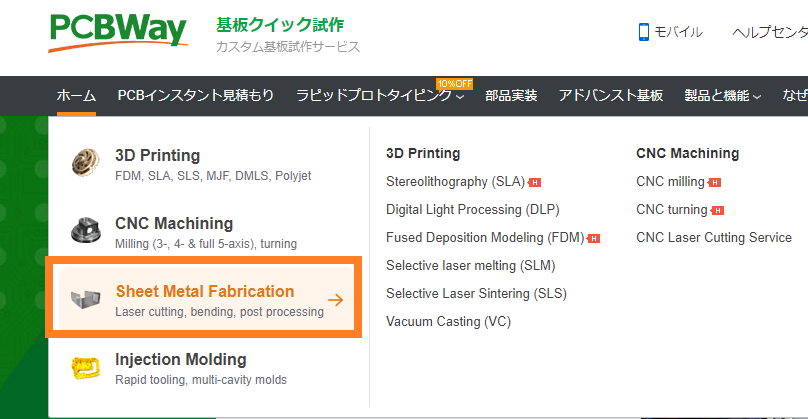
Task: Expand the 製品と機能 dropdown menu
Action: pos(722,96)
